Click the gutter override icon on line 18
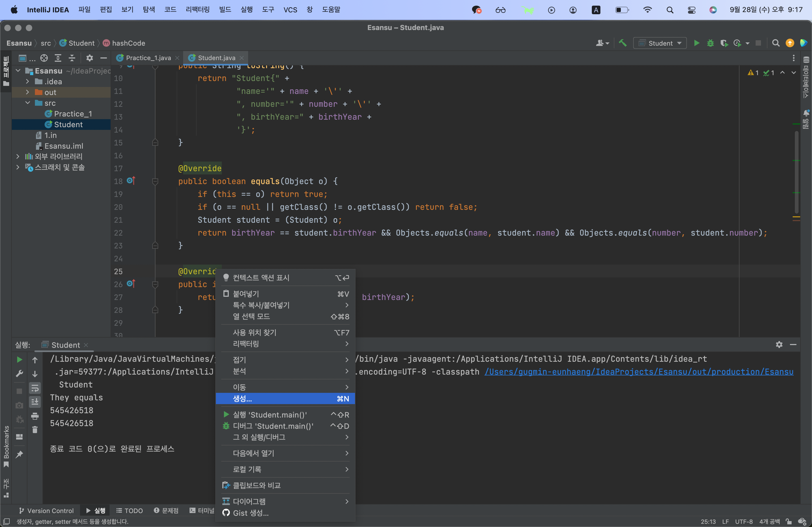 (131, 181)
